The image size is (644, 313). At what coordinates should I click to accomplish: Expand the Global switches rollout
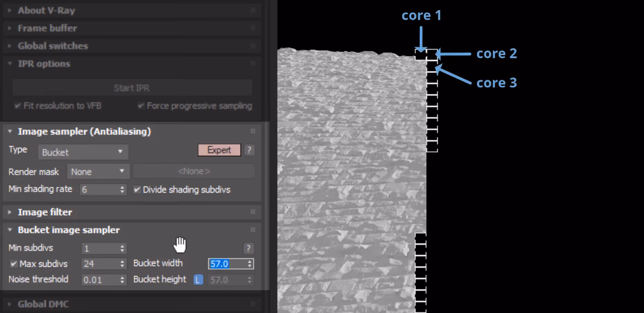(10, 46)
